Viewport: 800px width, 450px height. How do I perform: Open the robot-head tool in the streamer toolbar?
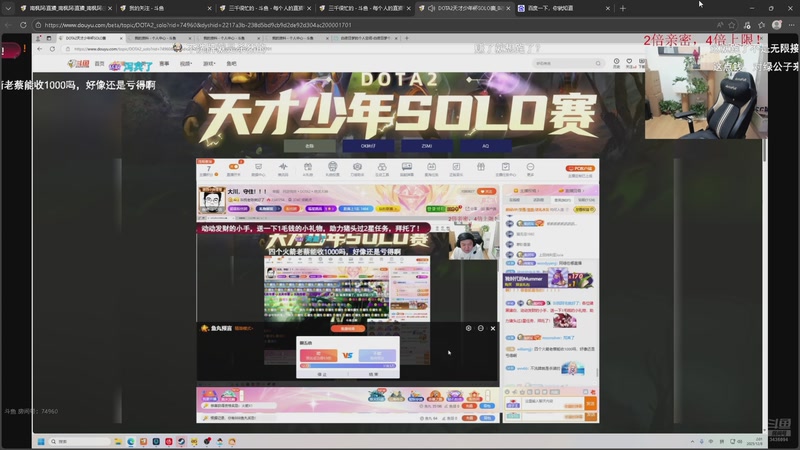(x=332, y=167)
